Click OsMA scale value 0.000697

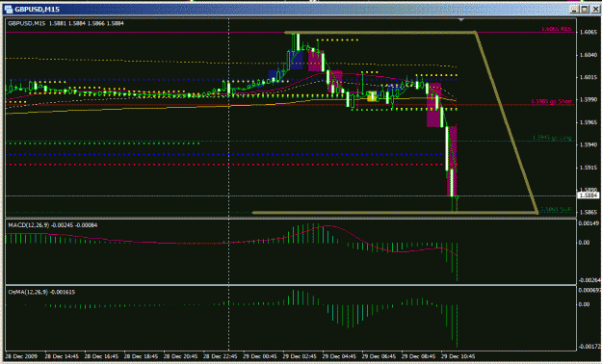(x=589, y=290)
